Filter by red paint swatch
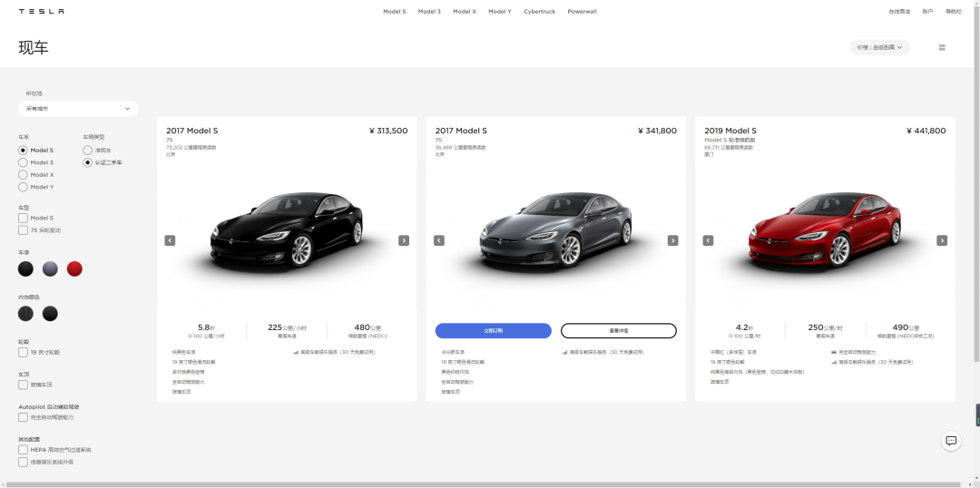Viewport: 980px width, 488px height. tap(74, 269)
